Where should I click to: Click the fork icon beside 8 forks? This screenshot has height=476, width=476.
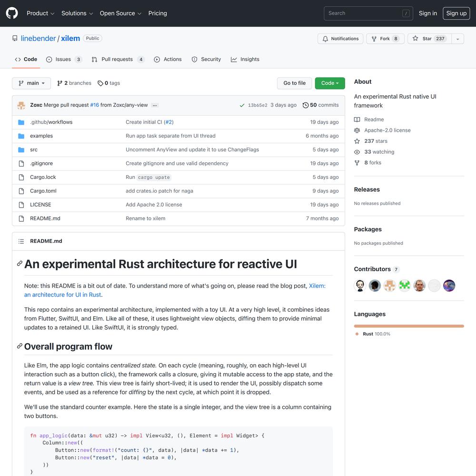coord(357,163)
